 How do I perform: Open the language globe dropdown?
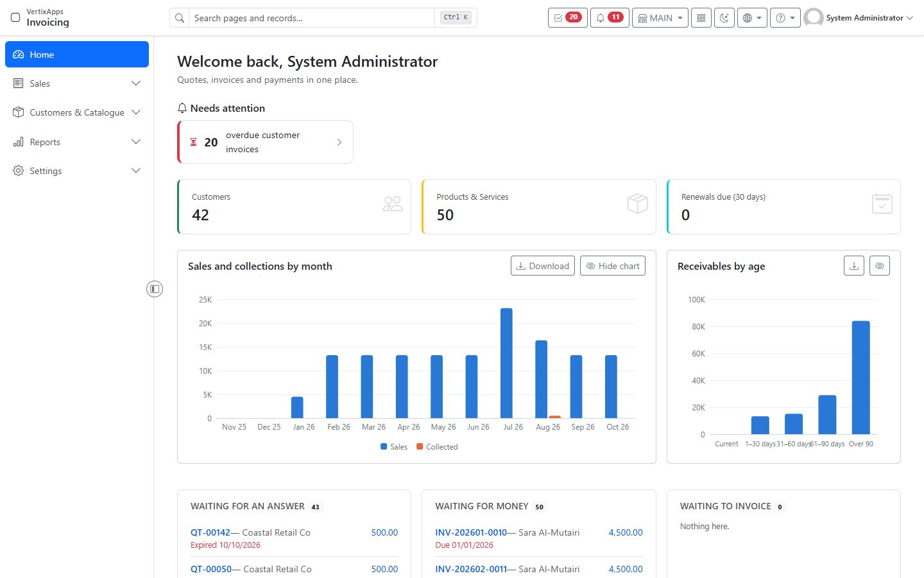[x=752, y=18]
